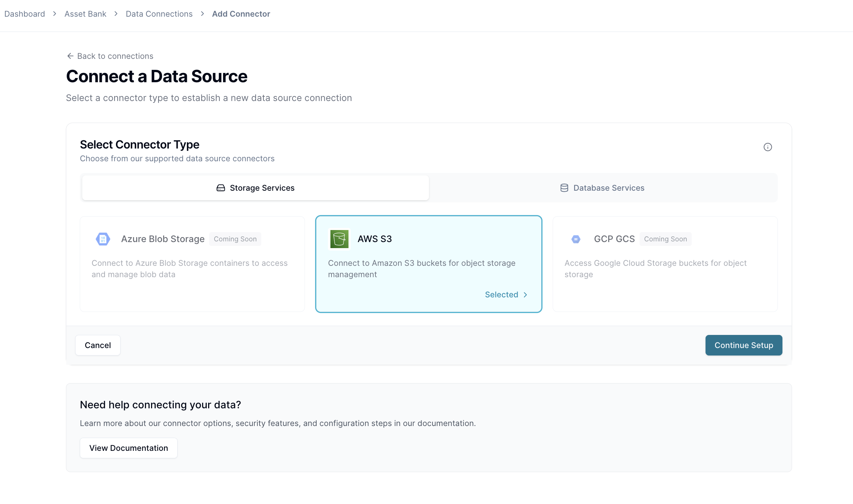
Task: Open View Documentation
Action: (x=128, y=448)
